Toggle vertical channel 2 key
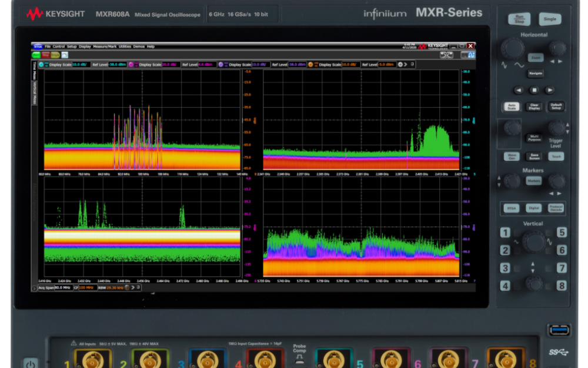 [x=505, y=250]
